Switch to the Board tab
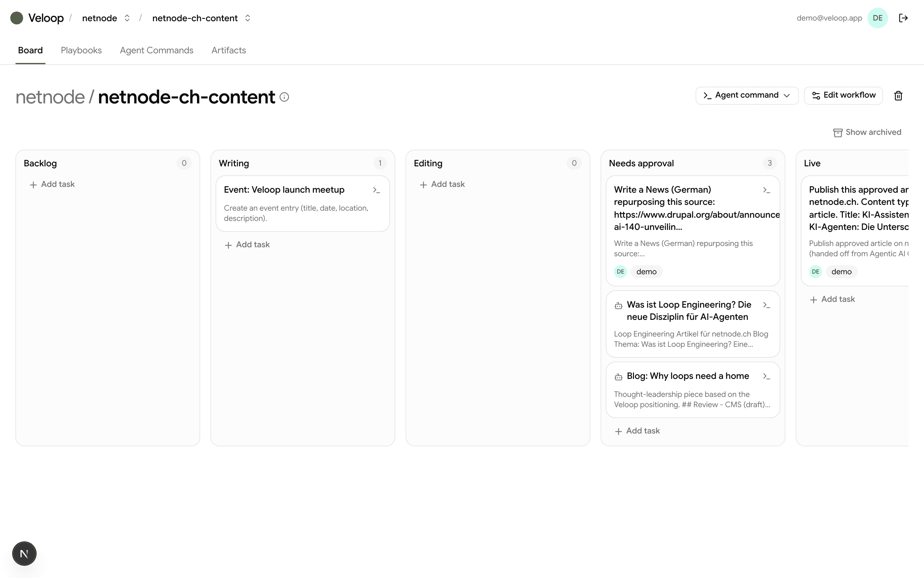This screenshot has width=924, height=578. coord(30,50)
